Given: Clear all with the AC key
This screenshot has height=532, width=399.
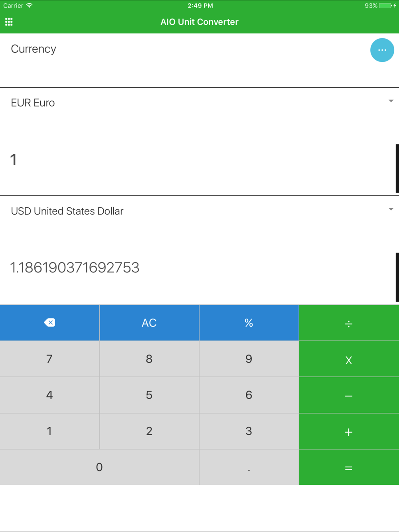Looking at the screenshot, I should click(x=149, y=323).
